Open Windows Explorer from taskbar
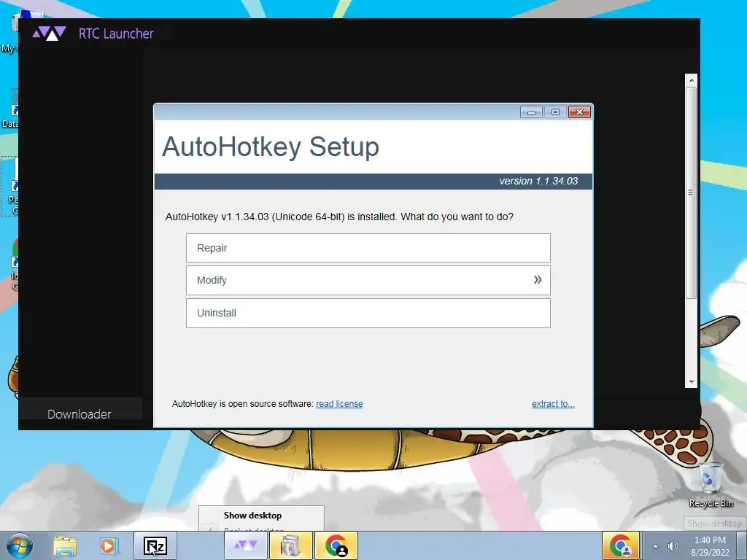 coord(65,546)
